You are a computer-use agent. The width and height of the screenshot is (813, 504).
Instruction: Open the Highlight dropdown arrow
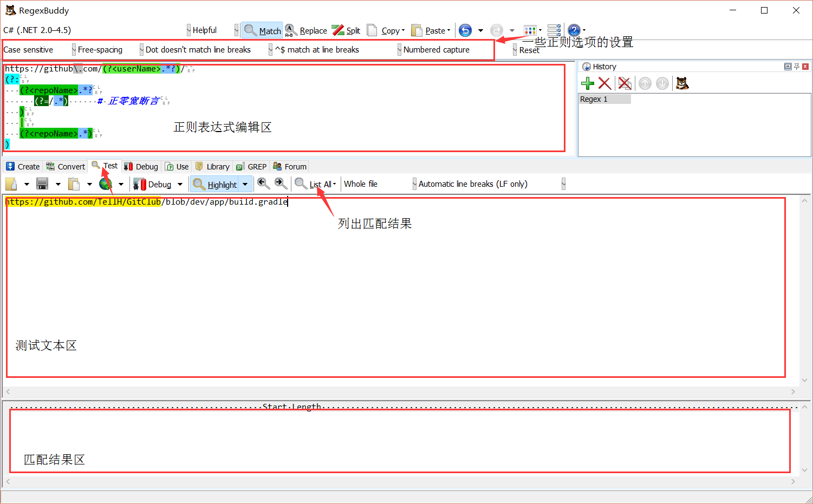coord(245,185)
